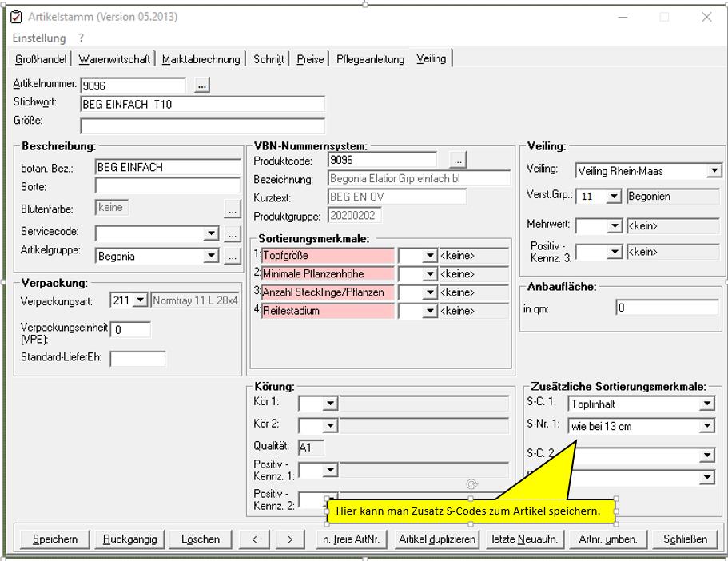Click the ellipsis button next to Artikelgruppe
The height and width of the screenshot is (561, 728).
(x=232, y=257)
